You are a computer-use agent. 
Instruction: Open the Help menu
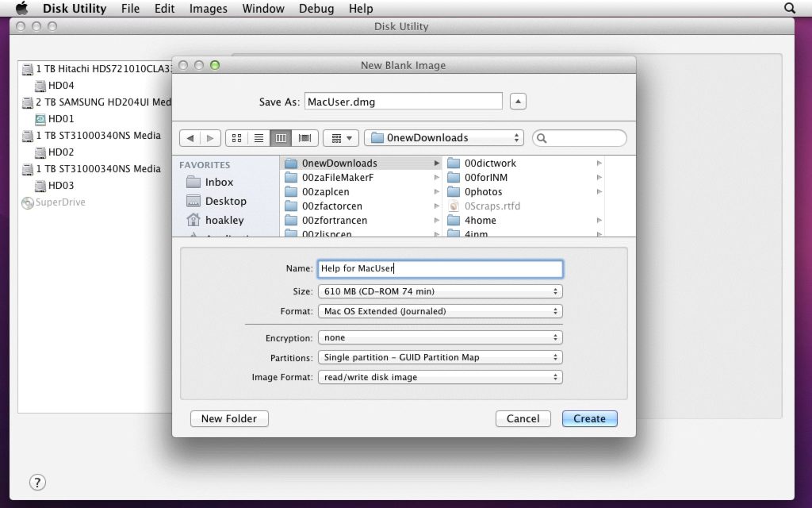click(361, 8)
